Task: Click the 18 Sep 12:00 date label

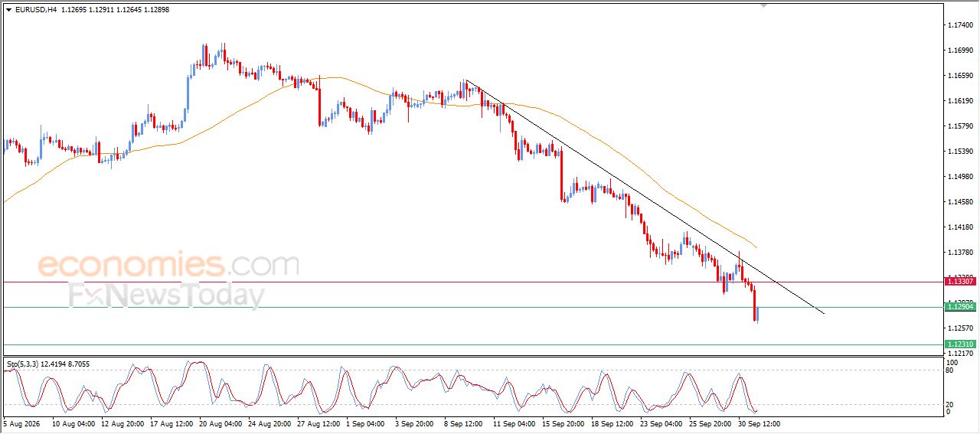Action: click(x=612, y=423)
